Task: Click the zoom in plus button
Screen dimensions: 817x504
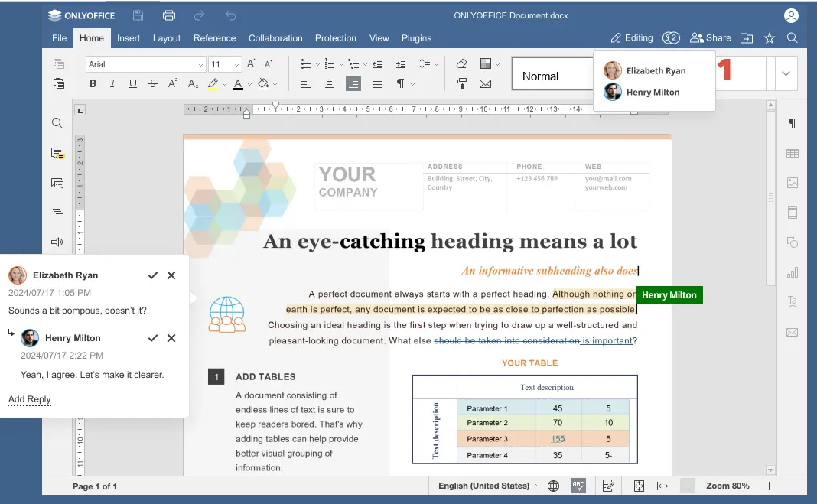Action: [769, 486]
